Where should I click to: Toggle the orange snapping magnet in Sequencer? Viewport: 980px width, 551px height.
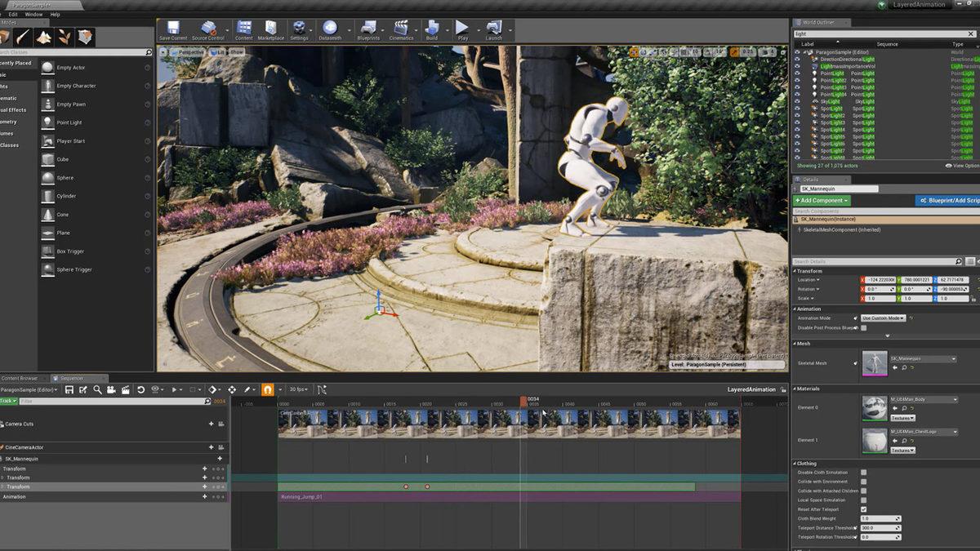[267, 390]
